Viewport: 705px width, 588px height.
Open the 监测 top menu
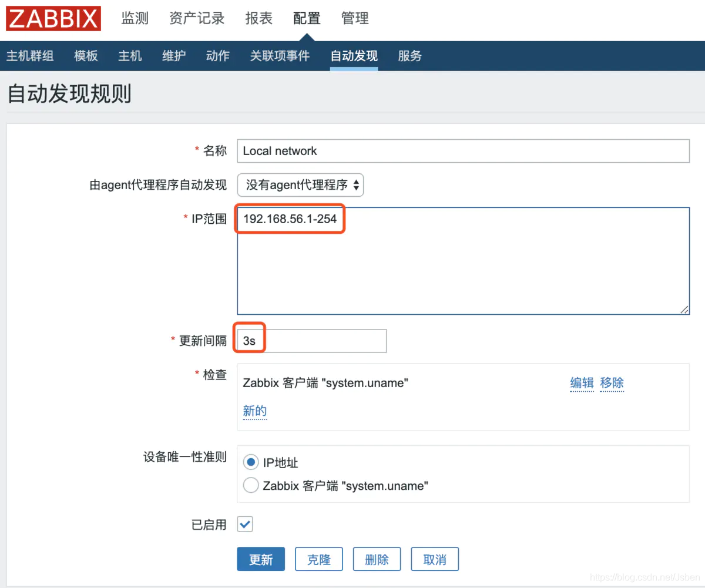click(135, 19)
